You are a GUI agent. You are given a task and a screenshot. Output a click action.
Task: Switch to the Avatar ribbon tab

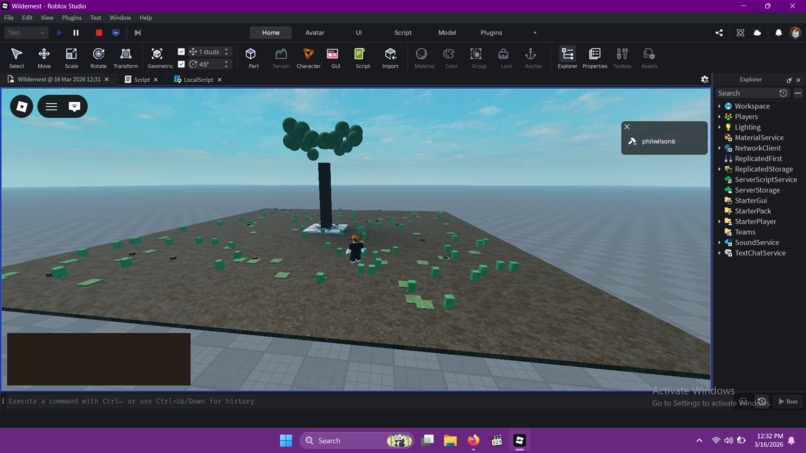tap(315, 32)
